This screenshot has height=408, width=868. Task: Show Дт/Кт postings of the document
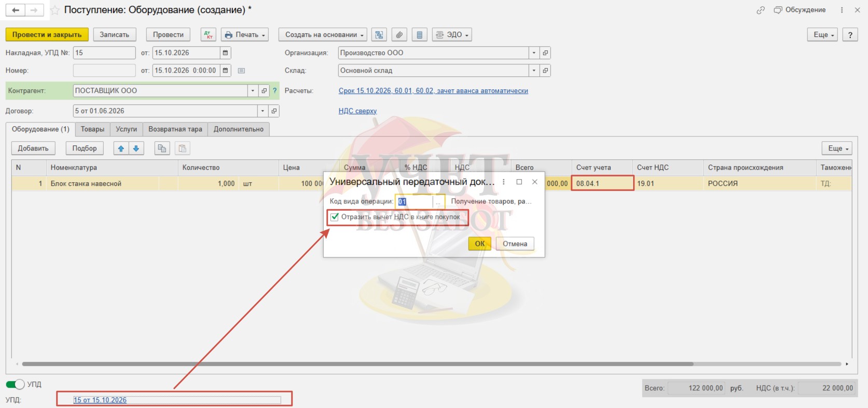(x=208, y=35)
